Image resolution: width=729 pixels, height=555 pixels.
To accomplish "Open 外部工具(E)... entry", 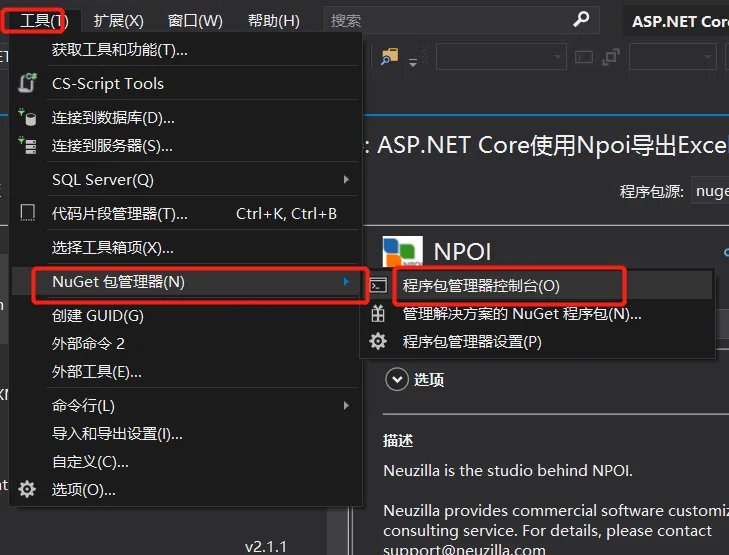I will pos(186,371).
